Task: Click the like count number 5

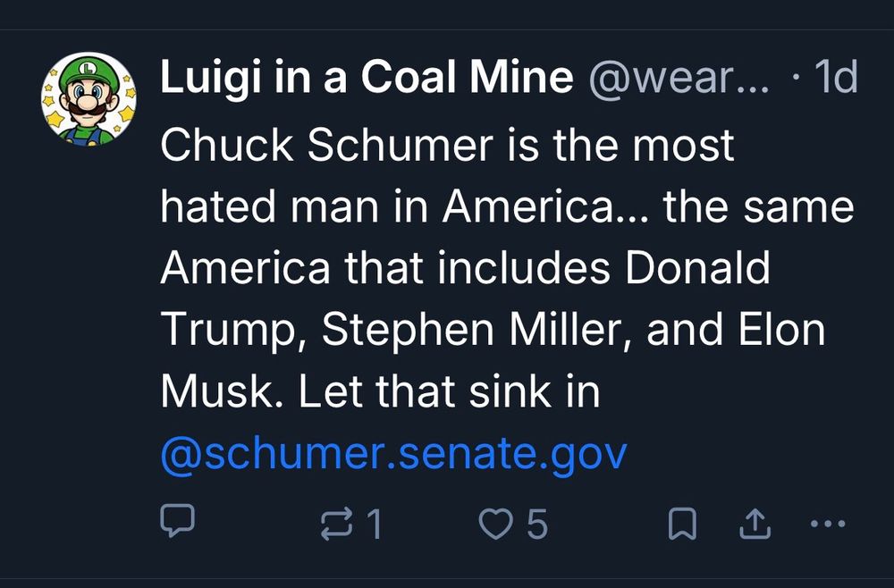Action: point(536,525)
